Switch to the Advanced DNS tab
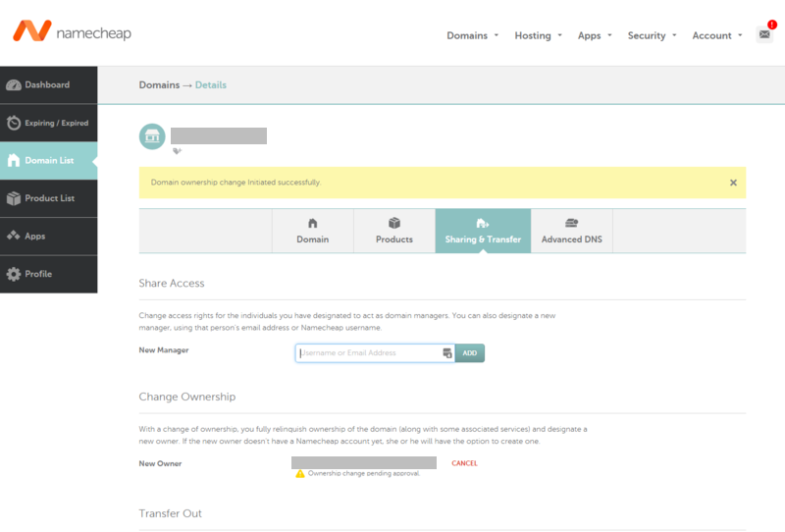This screenshot has height=532, width=785. tap(571, 231)
